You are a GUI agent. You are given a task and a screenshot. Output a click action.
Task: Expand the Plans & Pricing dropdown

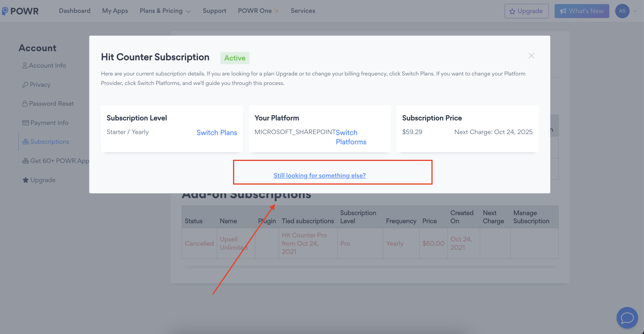coord(165,11)
